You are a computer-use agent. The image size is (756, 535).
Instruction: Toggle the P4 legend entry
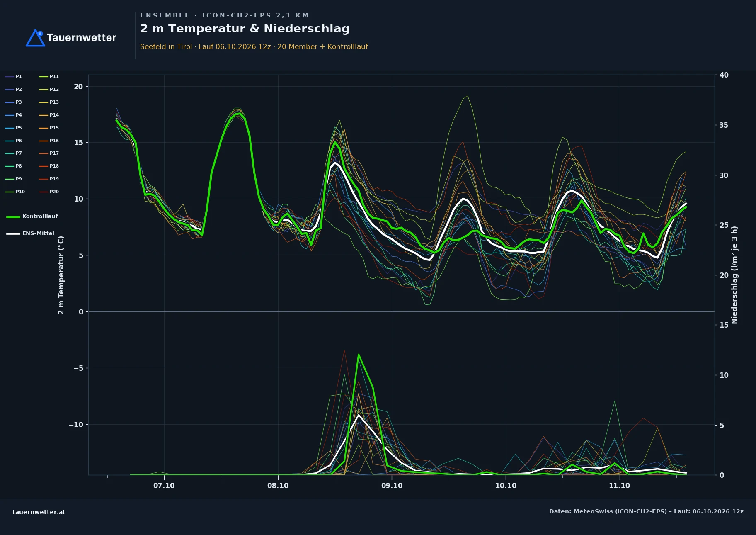click(x=13, y=115)
